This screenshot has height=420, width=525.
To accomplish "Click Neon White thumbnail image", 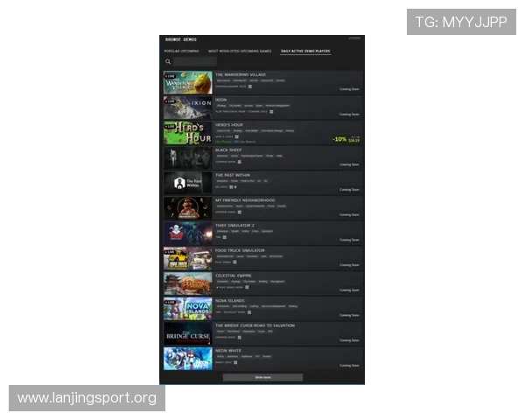I will [x=188, y=359].
